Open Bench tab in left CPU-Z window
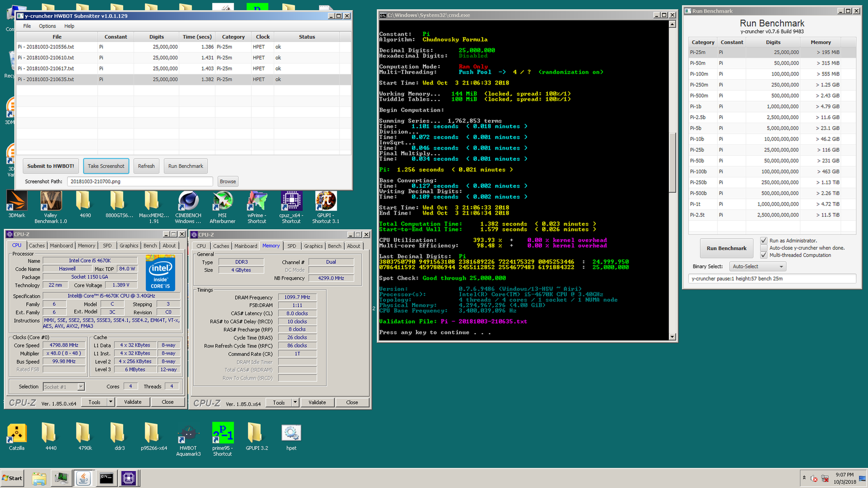The height and width of the screenshot is (488, 868). click(x=150, y=246)
